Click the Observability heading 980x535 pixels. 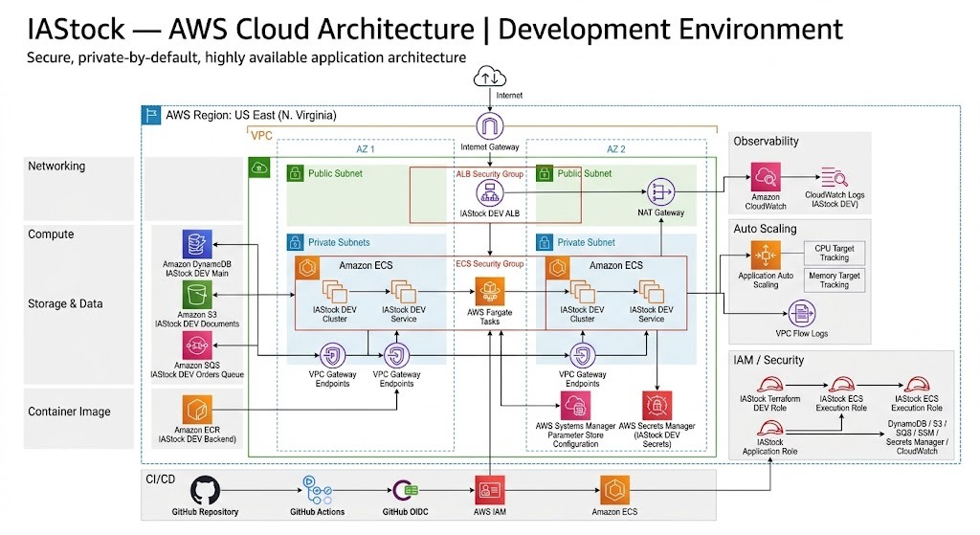pos(767,142)
